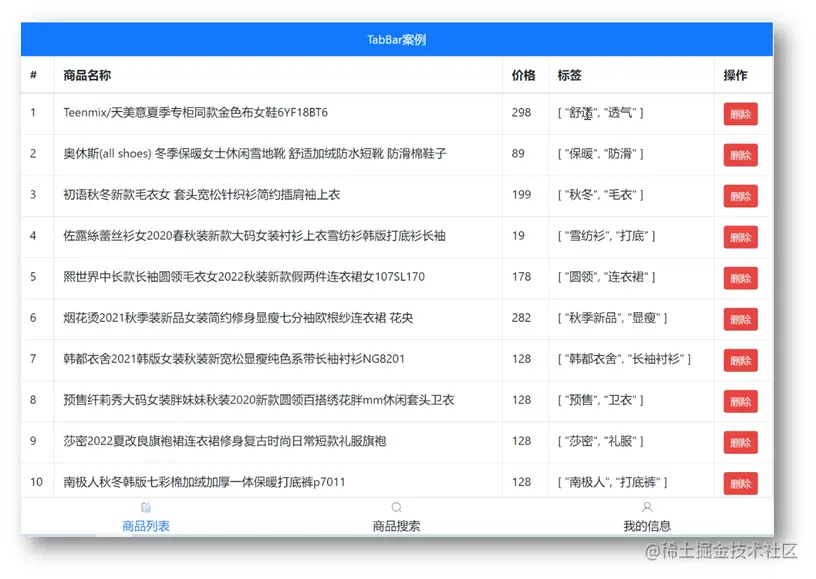This screenshot has height=579, width=816.
Task: Switch to 商品列表 tab label
Action: coord(146,526)
